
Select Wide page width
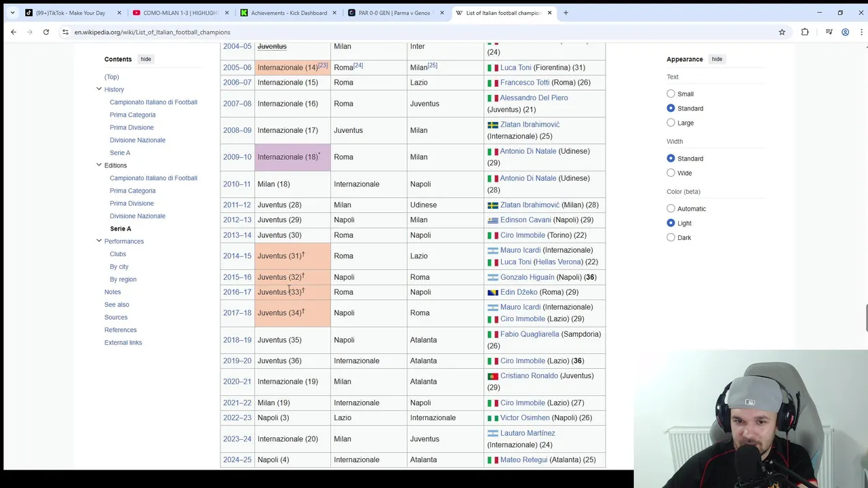pyautogui.click(x=671, y=173)
